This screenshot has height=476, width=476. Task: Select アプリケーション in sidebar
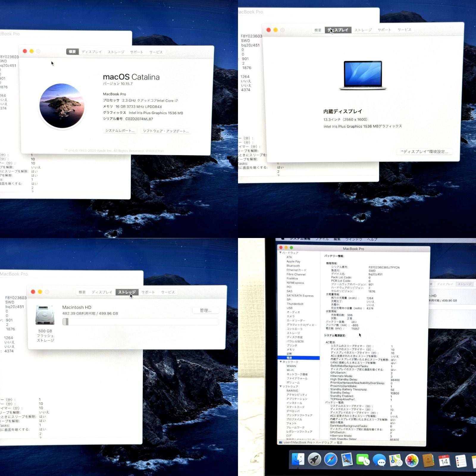(297, 399)
